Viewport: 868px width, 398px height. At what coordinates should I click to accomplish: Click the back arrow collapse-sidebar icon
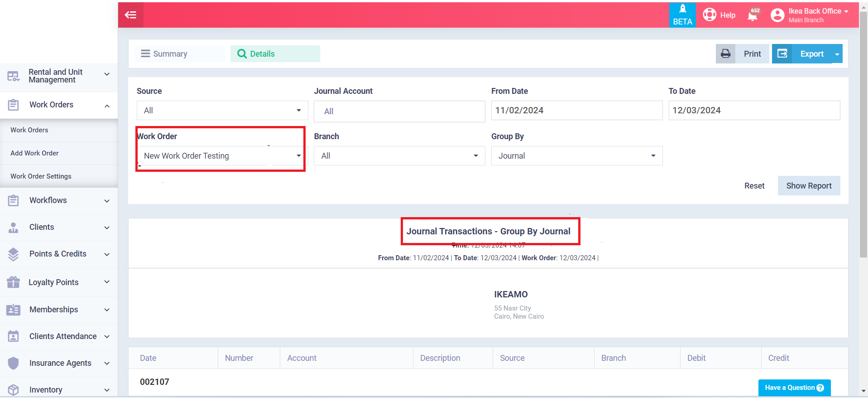tap(130, 15)
